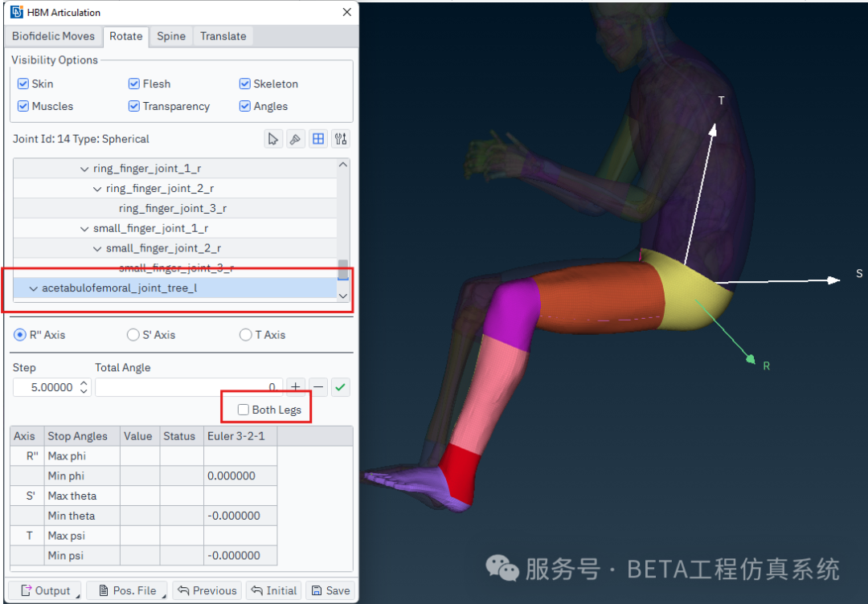Click the joint tree scrollbar down arrow
This screenshot has height=604, width=868.
[343, 296]
